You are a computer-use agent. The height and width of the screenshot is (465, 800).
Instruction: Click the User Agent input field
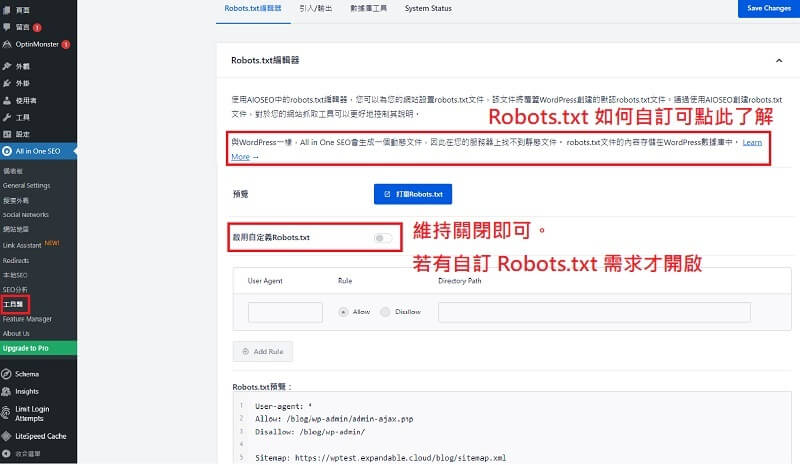pos(285,312)
